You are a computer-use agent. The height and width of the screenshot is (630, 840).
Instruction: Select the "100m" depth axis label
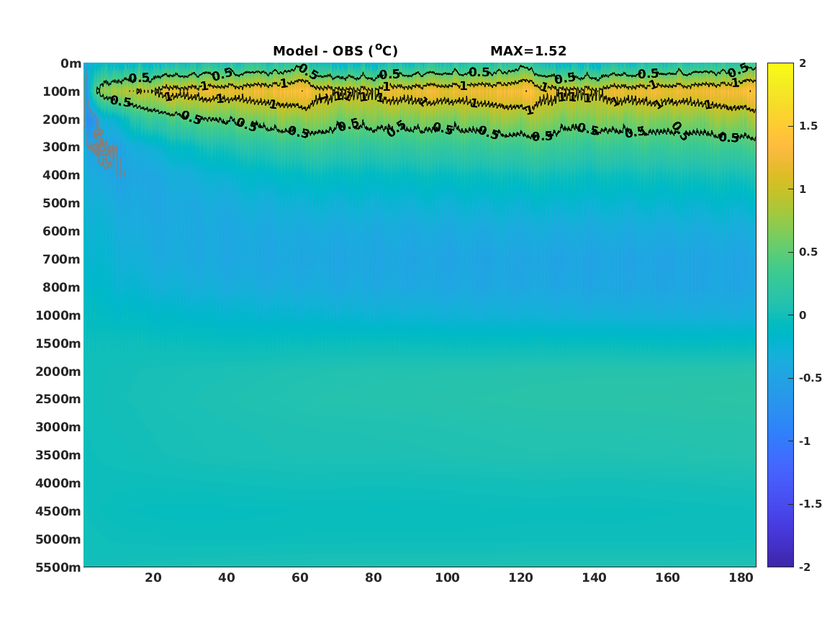[62, 91]
